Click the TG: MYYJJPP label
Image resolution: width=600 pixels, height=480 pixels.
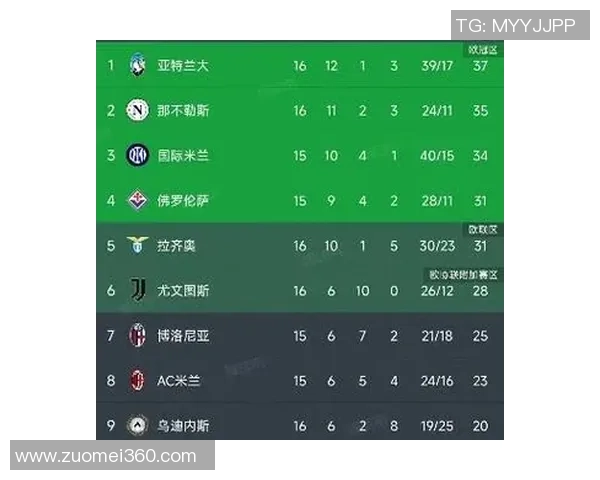click(516, 26)
